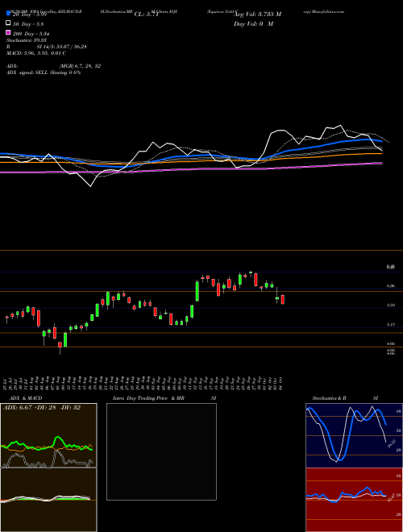Click the 5.59 price axis label
The image size is (403, 532).
tap(390, 305)
